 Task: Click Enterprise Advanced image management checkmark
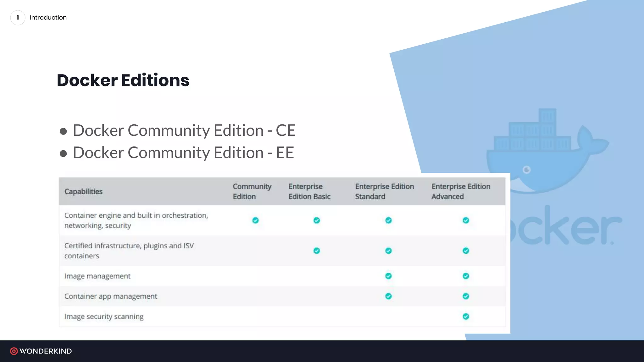coord(466,276)
